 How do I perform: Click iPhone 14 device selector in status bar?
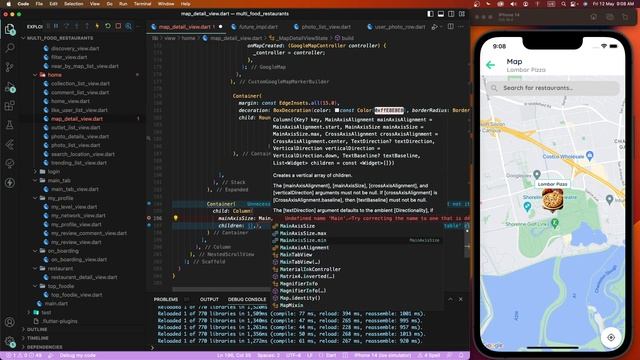pyautogui.click(x=382, y=356)
